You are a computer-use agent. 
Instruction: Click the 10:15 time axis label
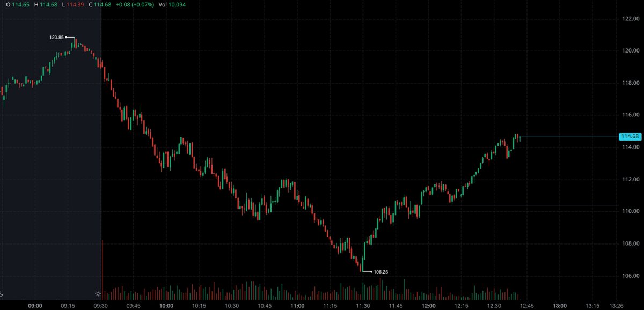coord(199,305)
